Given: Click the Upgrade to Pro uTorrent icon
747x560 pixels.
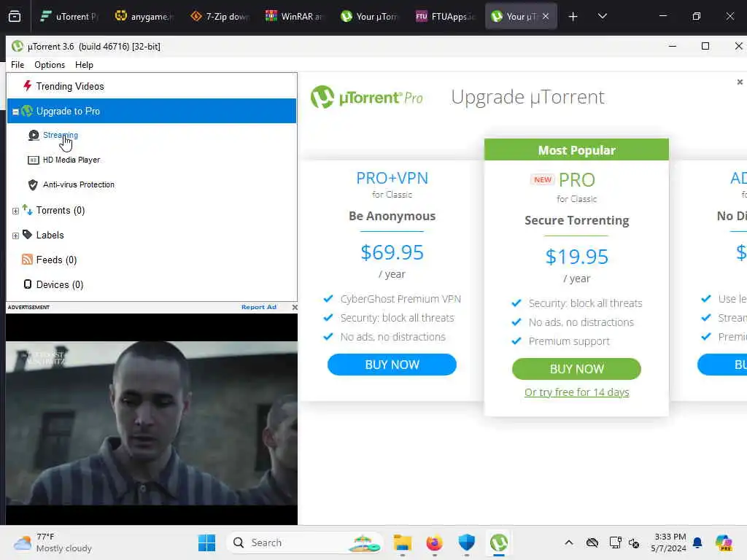Looking at the screenshot, I should tap(27, 111).
